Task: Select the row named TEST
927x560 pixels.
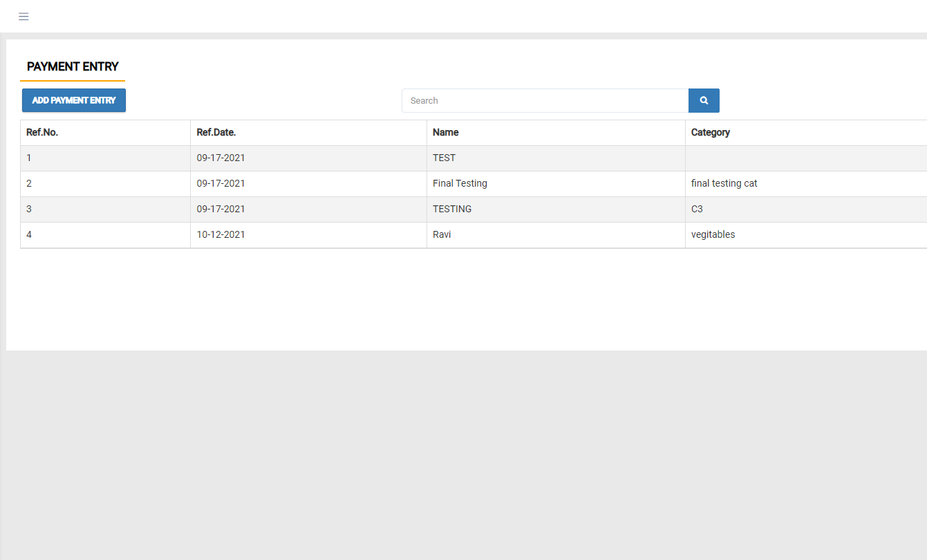Action: pos(444,158)
